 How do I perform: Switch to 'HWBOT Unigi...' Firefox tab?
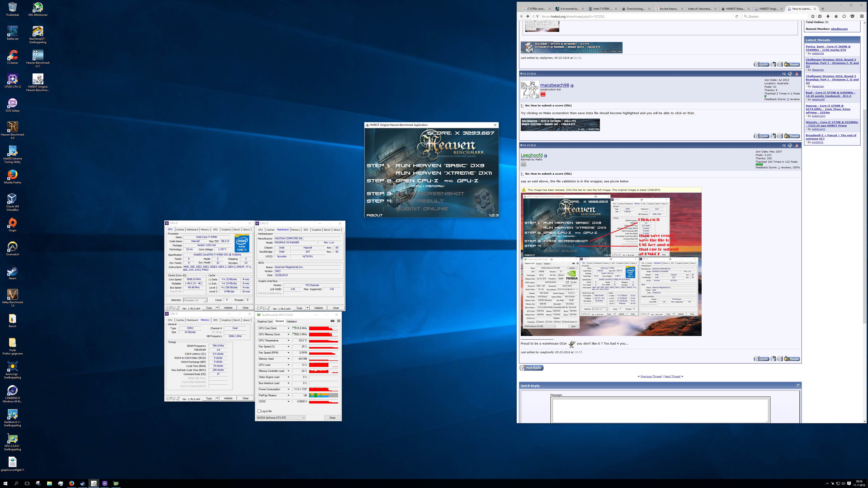(x=769, y=9)
